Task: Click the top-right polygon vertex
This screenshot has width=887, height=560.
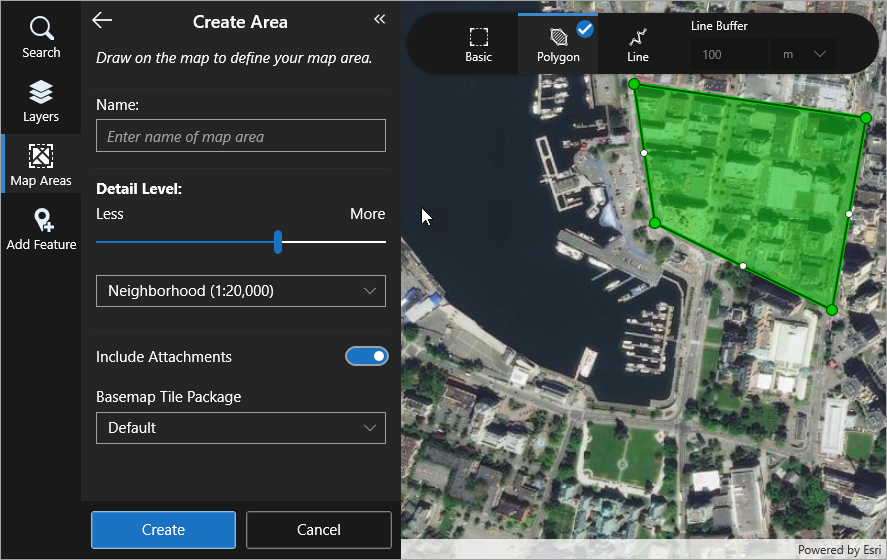Action: coord(866,118)
